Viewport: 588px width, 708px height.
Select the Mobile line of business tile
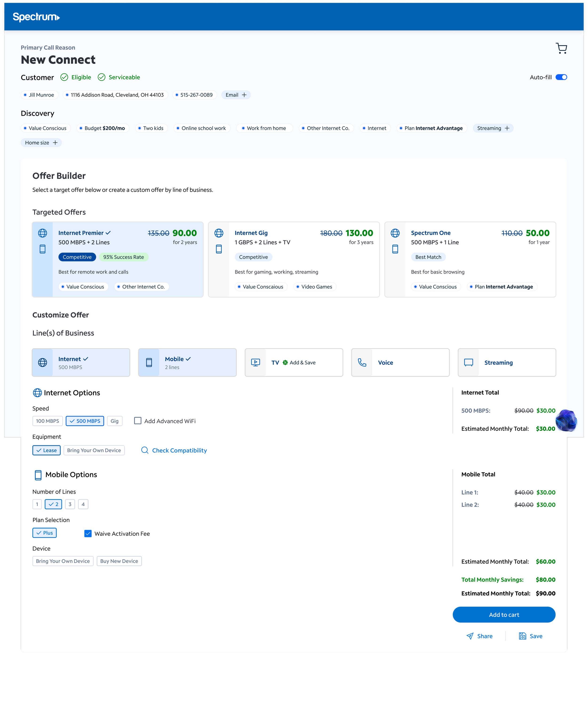tap(187, 363)
